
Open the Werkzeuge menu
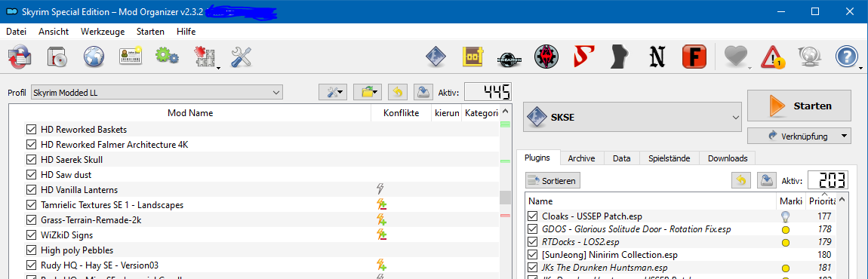pyautogui.click(x=103, y=32)
